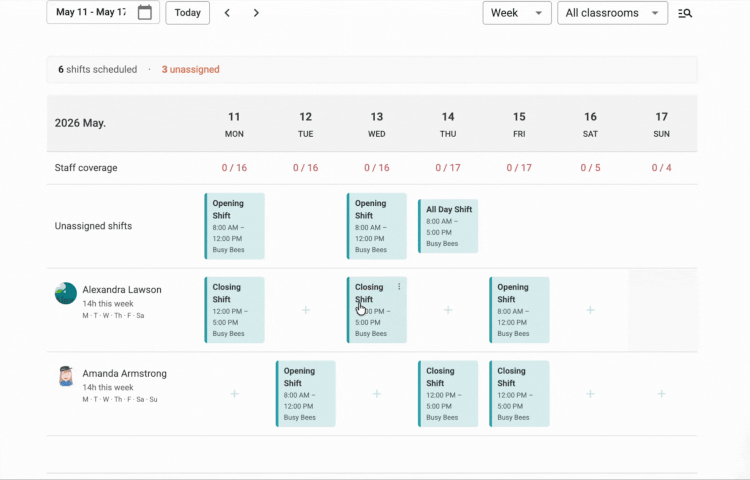750x480 pixels.
Task: Click Friday staff coverage 0 / 17
Action: 519,168
